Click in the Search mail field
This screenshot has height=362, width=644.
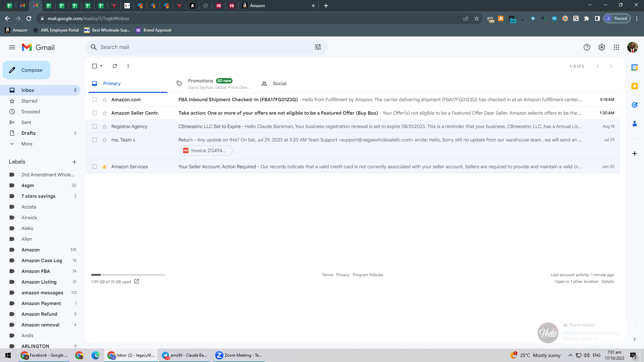click(206, 47)
